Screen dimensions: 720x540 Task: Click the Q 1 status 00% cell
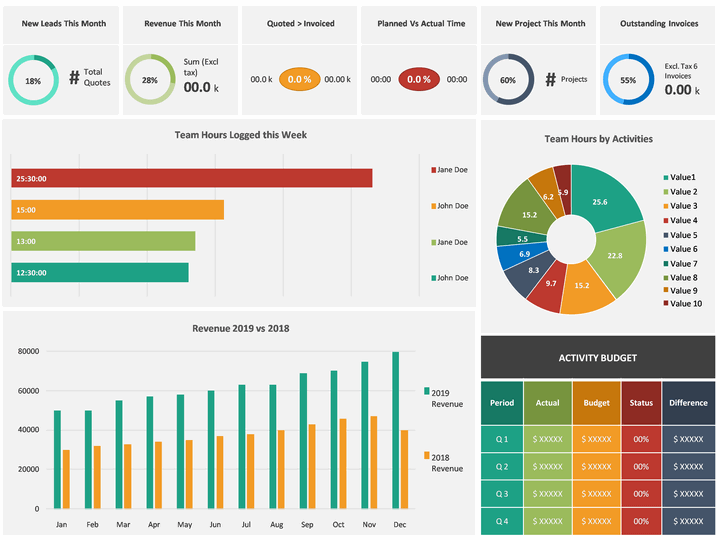(641, 439)
